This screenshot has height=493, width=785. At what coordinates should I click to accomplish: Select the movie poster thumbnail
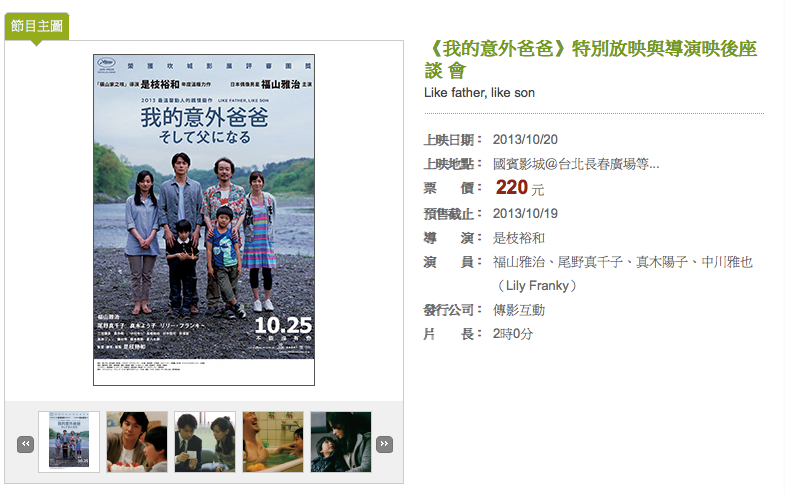coord(69,442)
